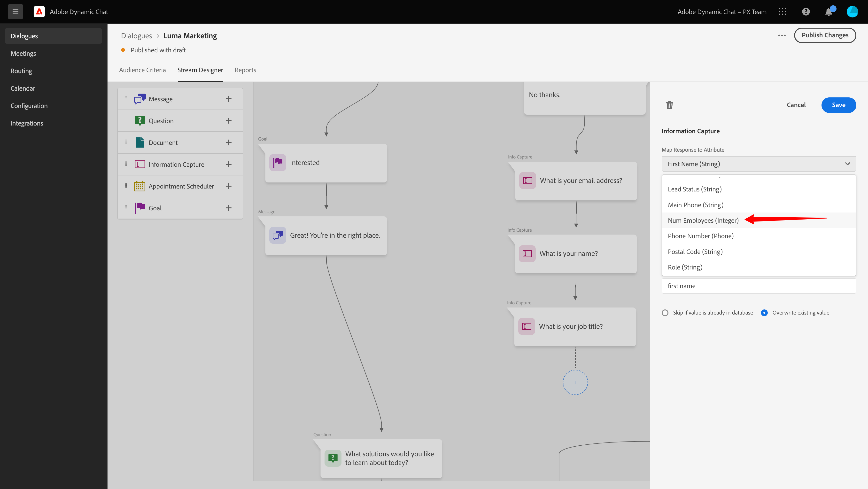This screenshot has width=868, height=489.
Task: Toggle Overwrite existing value radio button
Action: pyautogui.click(x=765, y=313)
